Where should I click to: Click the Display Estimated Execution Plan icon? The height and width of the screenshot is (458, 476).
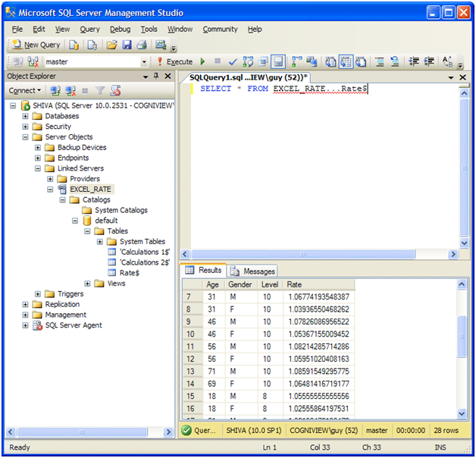[248, 61]
